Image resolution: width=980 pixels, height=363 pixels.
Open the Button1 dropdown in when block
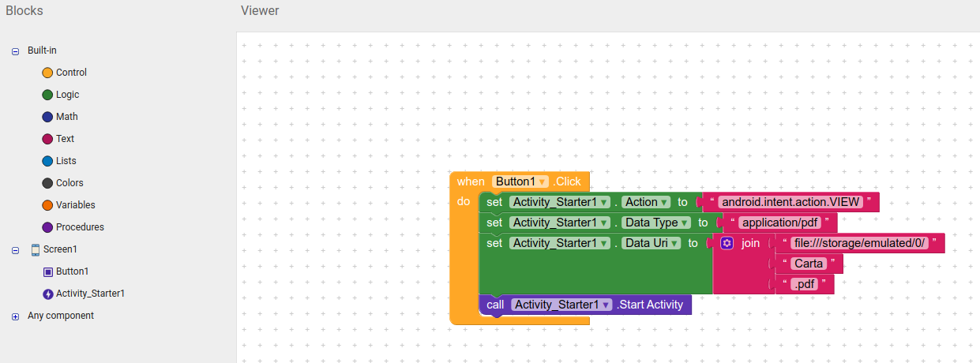click(x=520, y=181)
